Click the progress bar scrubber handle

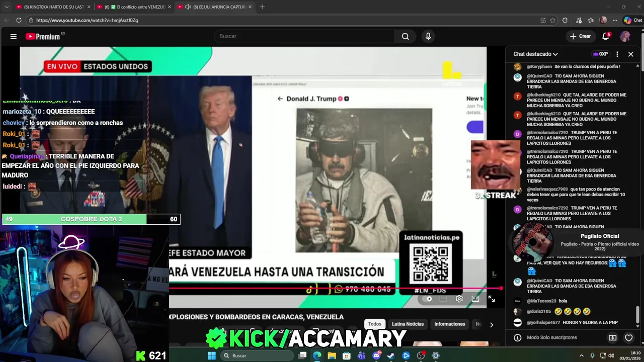[501, 289]
